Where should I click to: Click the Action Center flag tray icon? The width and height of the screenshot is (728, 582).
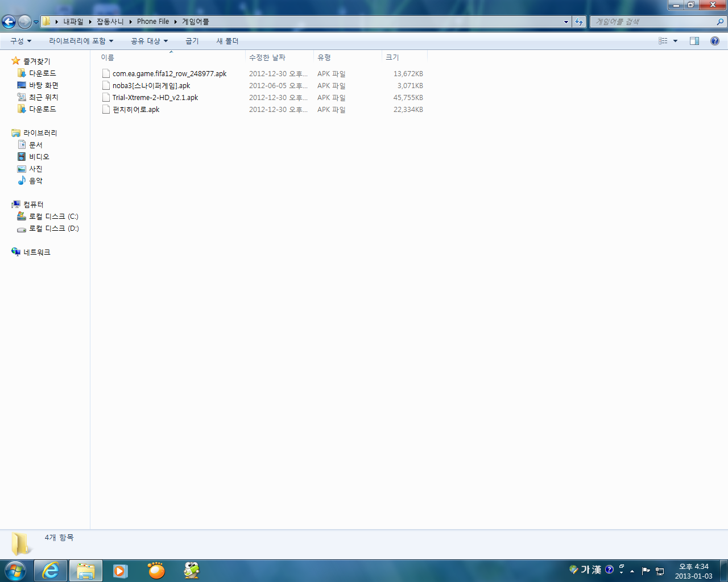coord(646,571)
